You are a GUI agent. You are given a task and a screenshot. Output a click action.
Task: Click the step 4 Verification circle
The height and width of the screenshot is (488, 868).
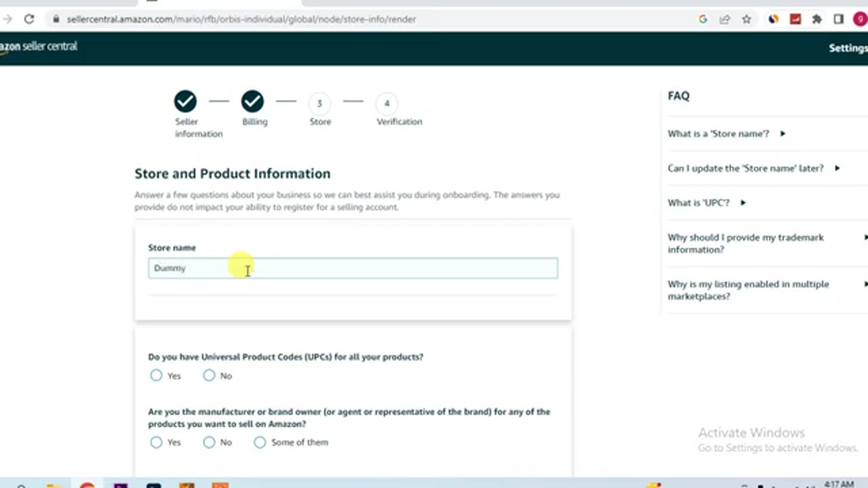point(387,103)
